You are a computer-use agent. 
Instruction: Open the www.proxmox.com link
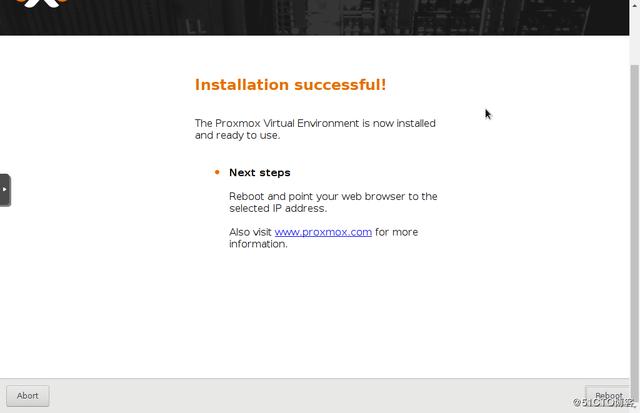pyautogui.click(x=323, y=232)
